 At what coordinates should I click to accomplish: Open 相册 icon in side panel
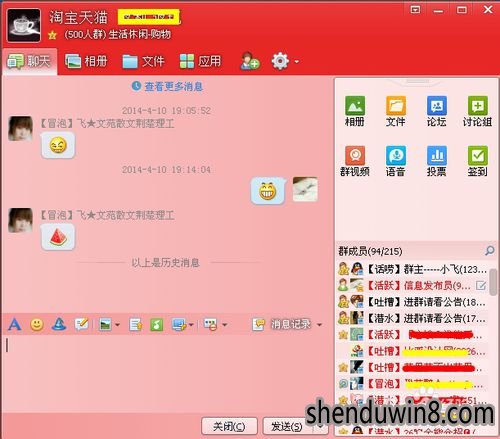pos(355,111)
